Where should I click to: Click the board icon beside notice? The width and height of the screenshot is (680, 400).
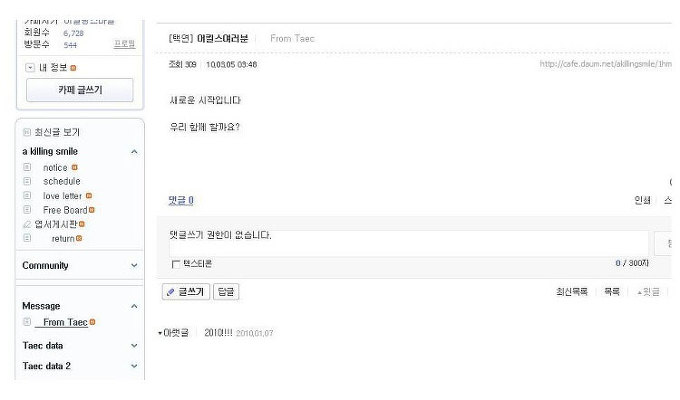(x=27, y=167)
